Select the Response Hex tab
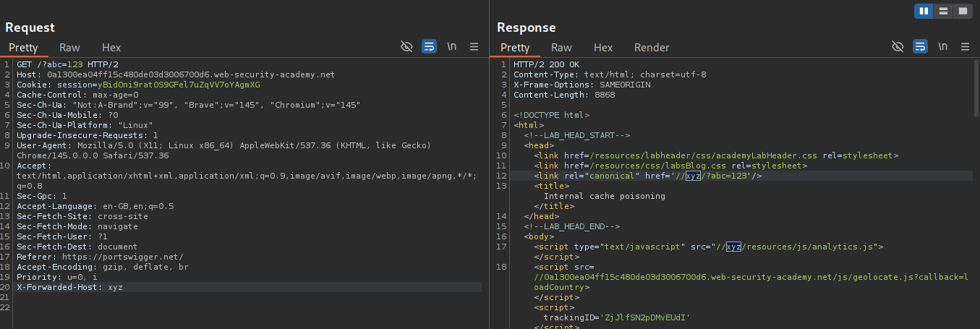The image size is (980, 329). pyautogui.click(x=603, y=48)
